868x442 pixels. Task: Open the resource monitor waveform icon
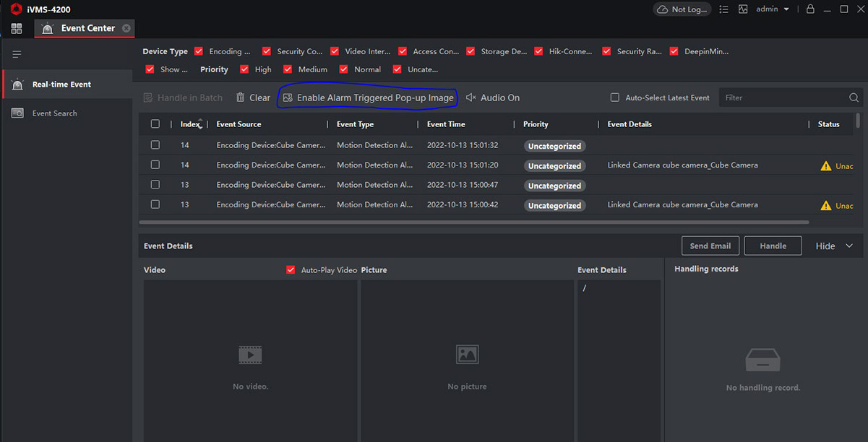point(743,9)
